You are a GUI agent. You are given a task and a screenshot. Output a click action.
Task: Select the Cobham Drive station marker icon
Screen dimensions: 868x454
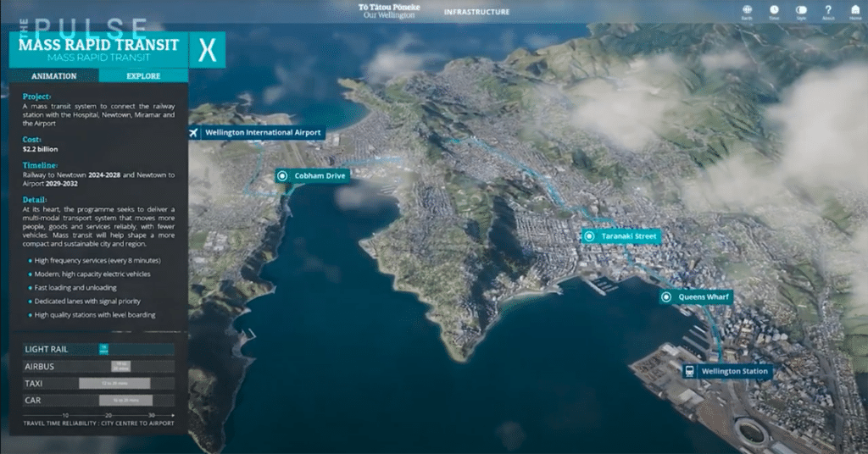[x=282, y=176]
